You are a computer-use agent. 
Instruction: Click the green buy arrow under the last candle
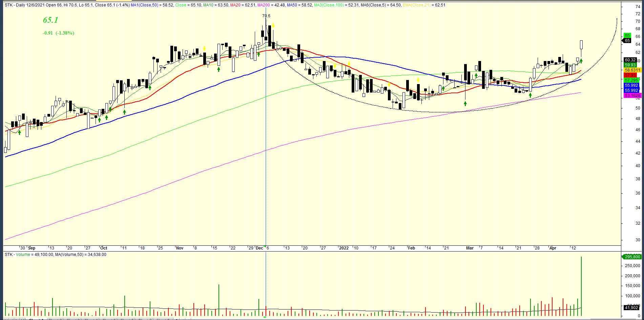(581, 61)
